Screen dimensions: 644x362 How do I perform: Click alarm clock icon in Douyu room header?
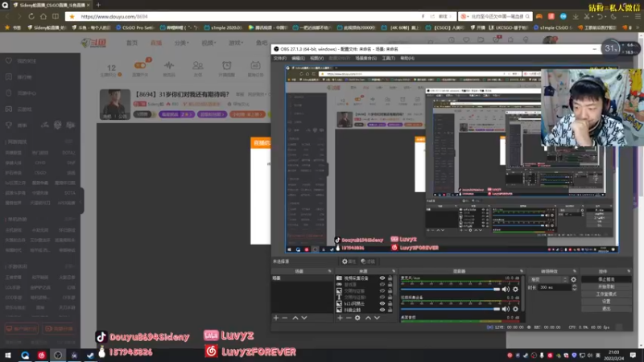tap(226, 66)
